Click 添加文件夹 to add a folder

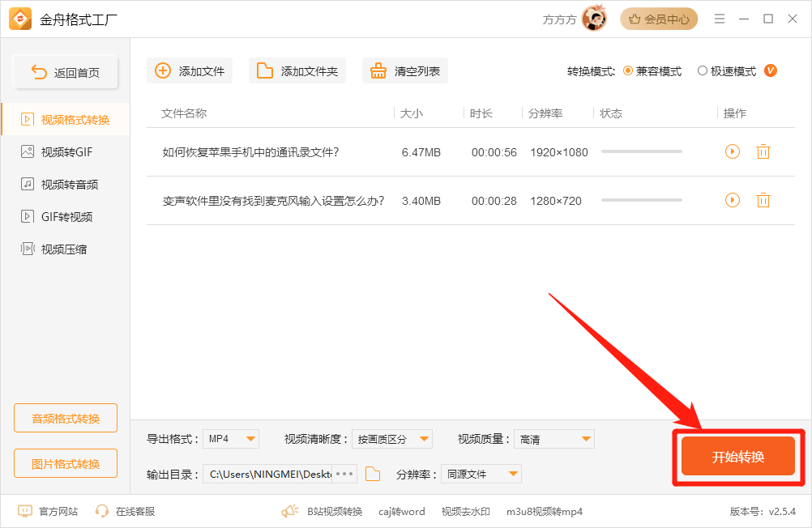[297, 71]
